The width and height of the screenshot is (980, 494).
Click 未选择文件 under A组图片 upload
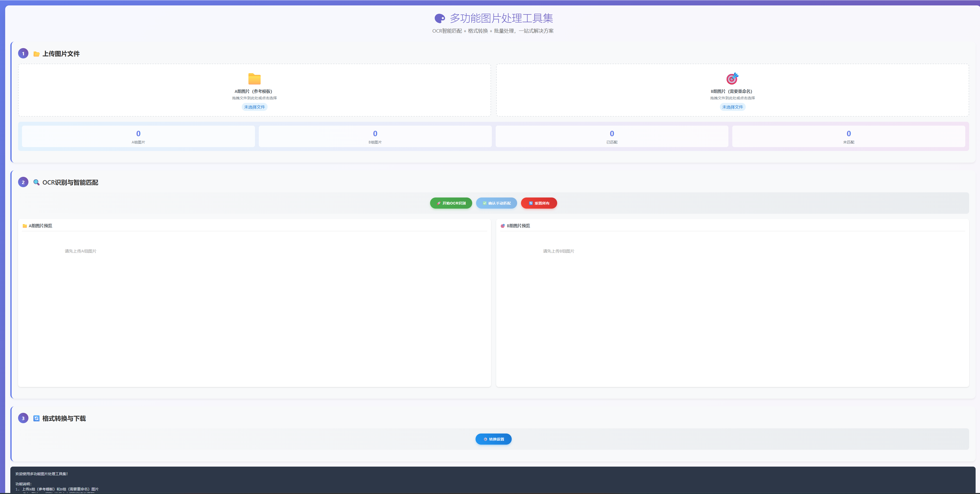click(x=254, y=107)
